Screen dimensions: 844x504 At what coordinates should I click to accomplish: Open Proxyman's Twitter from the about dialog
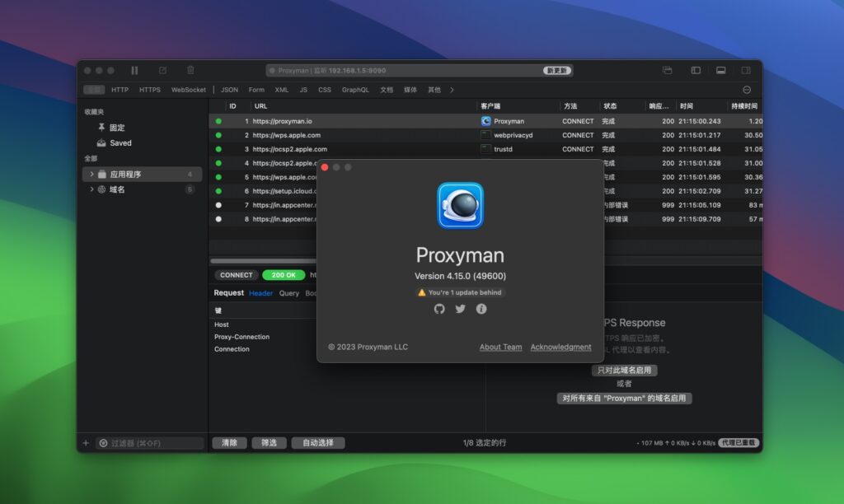click(x=460, y=309)
